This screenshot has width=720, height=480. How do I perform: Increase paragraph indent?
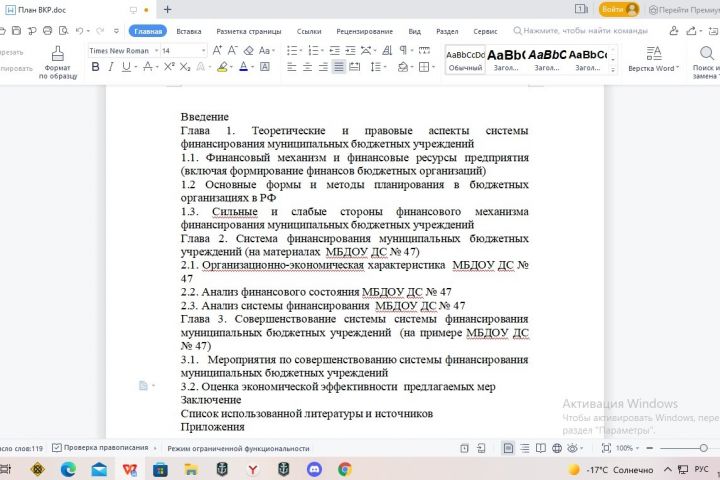coord(350,51)
